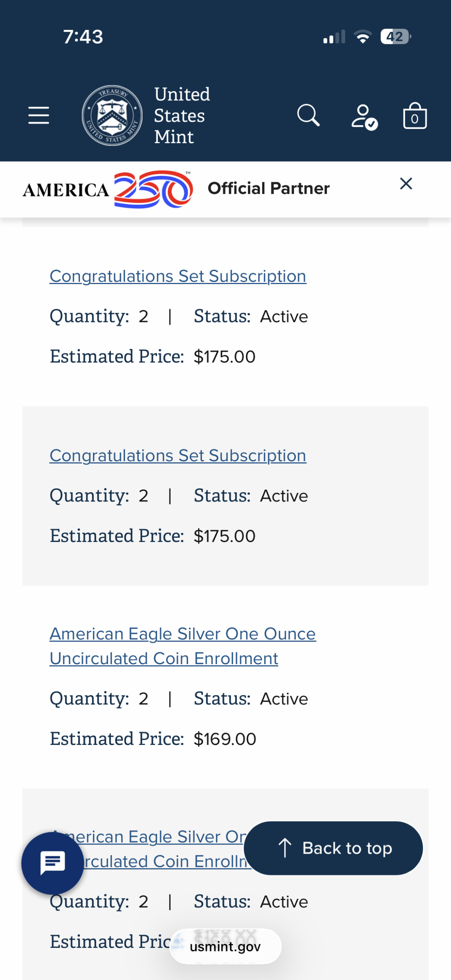
Task: View the shopping bag cart
Action: point(415,116)
